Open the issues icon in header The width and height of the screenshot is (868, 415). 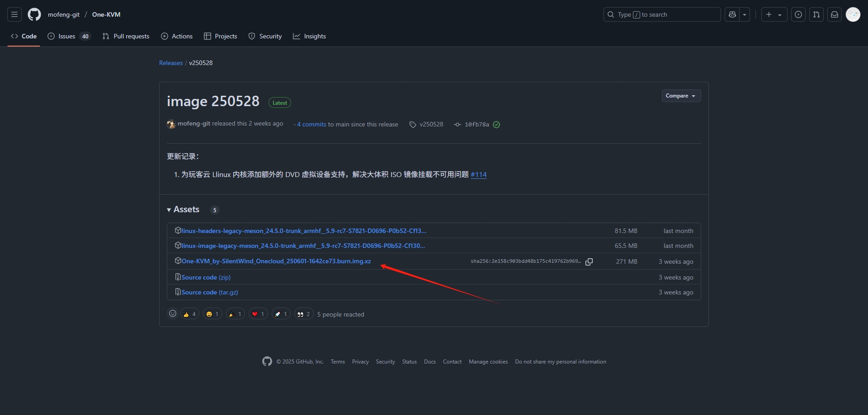pyautogui.click(x=798, y=14)
